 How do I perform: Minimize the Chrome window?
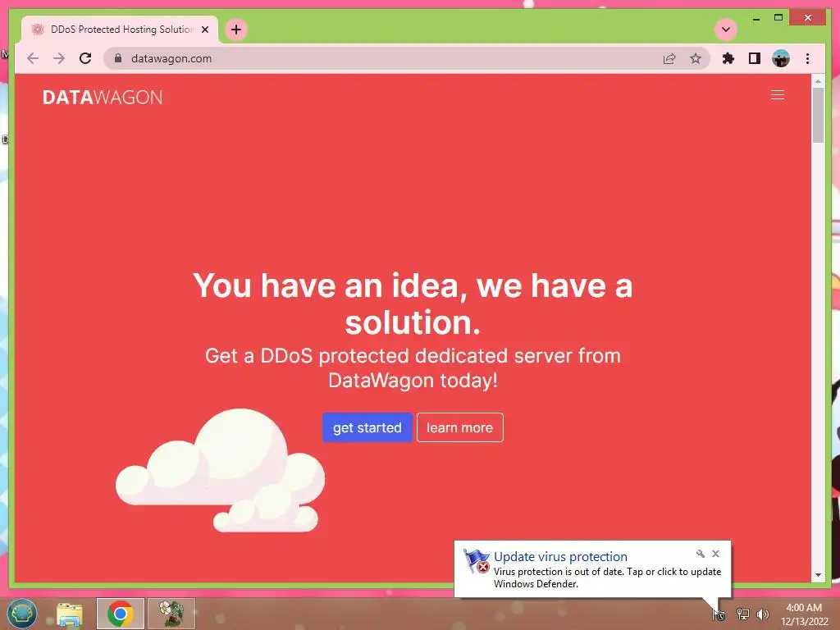pyautogui.click(x=756, y=18)
